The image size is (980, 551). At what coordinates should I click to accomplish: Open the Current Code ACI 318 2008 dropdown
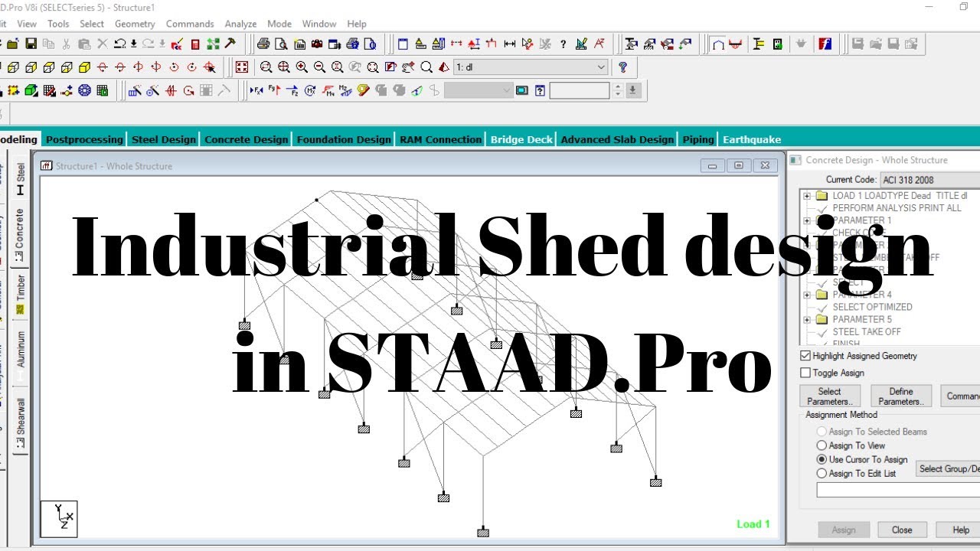click(929, 180)
